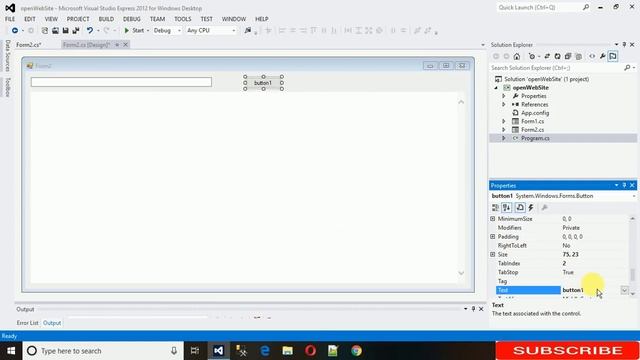Click the Collapse All icon in Solution Explorer
The image size is (640, 360).
tap(568, 56)
